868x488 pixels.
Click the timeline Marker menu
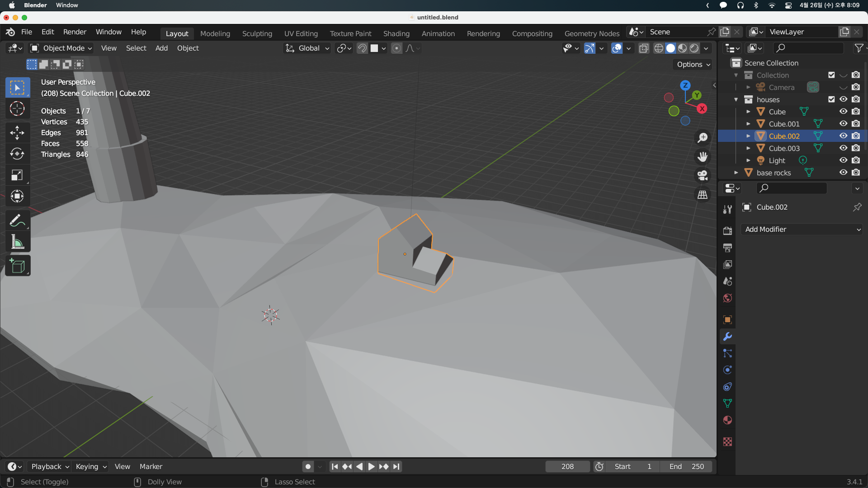(x=151, y=467)
